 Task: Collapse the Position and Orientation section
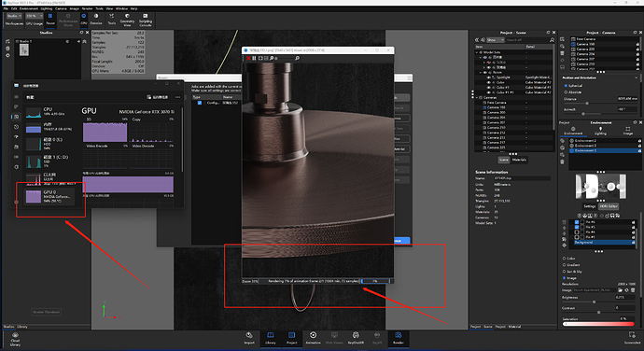pos(637,77)
